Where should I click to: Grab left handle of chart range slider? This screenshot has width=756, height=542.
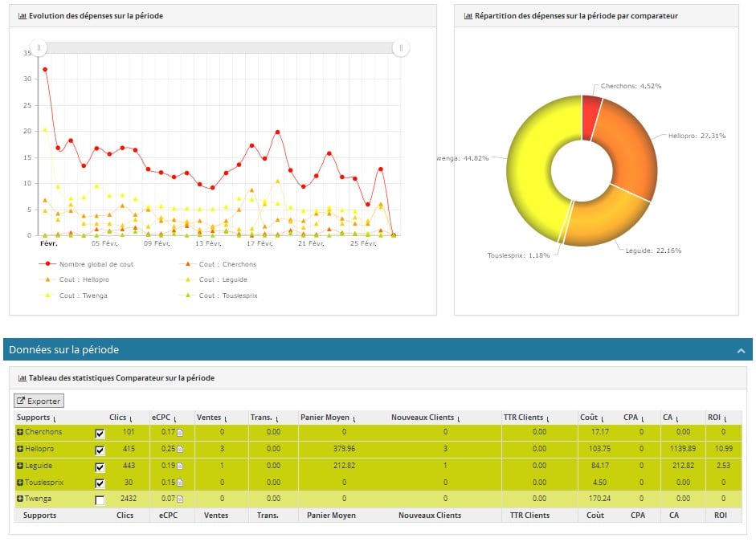[x=39, y=47]
